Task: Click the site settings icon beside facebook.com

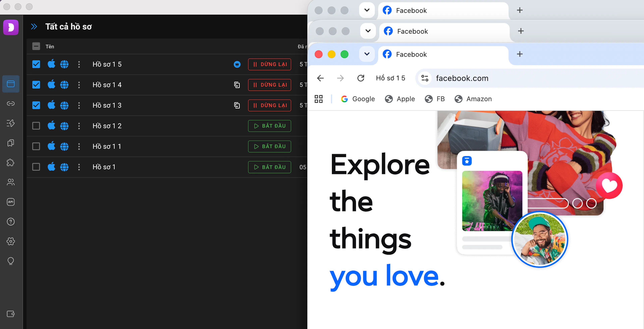Action: tap(425, 78)
